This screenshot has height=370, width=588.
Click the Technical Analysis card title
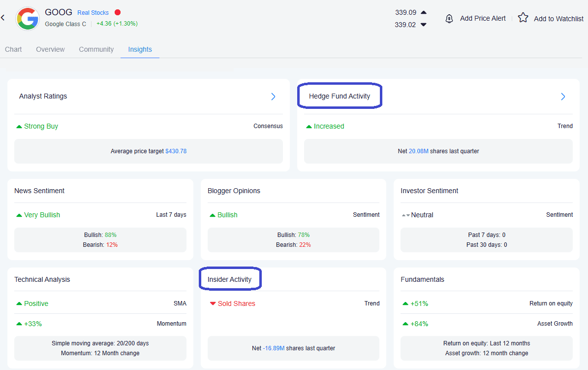[42, 279]
